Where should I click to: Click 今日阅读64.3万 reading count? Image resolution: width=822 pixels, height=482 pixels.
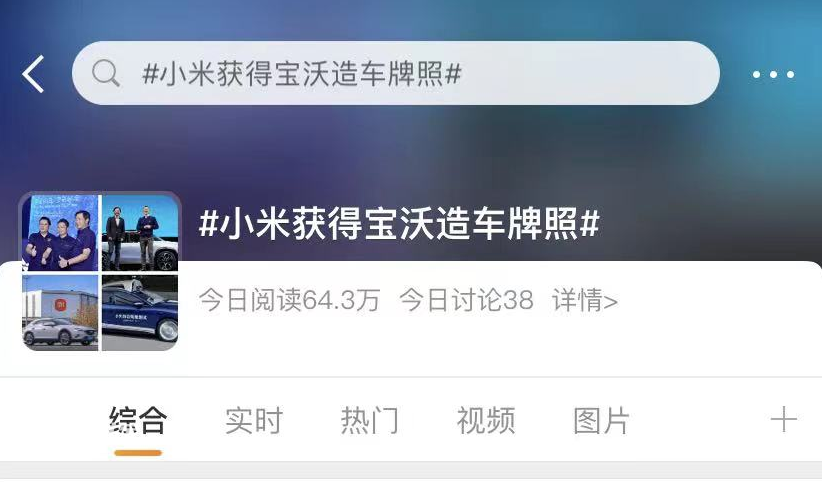click(x=289, y=301)
